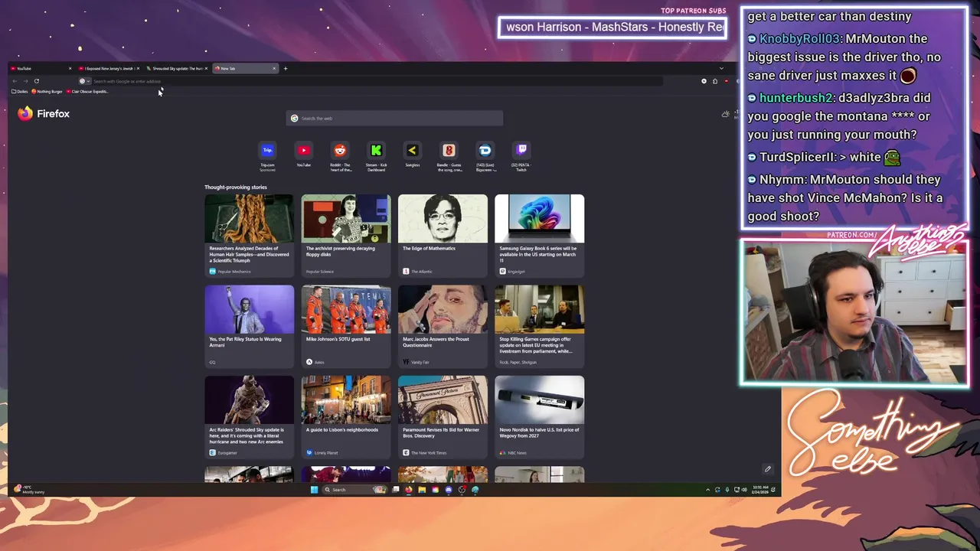Open the Paramount Warner Bros bid story
The height and width of the screenshot is (551, 980).
pyautogui.click(x=443, y=417)
